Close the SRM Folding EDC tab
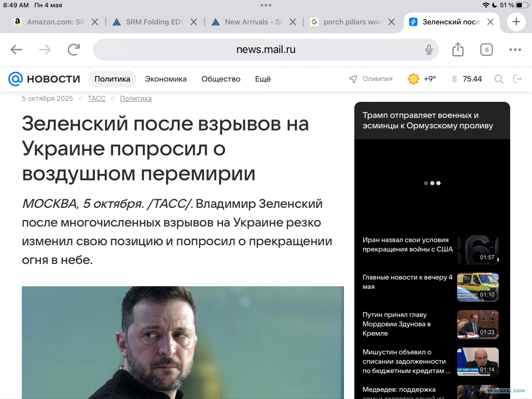The height and width of the screenshot is (399, 532). coord(194,22)
